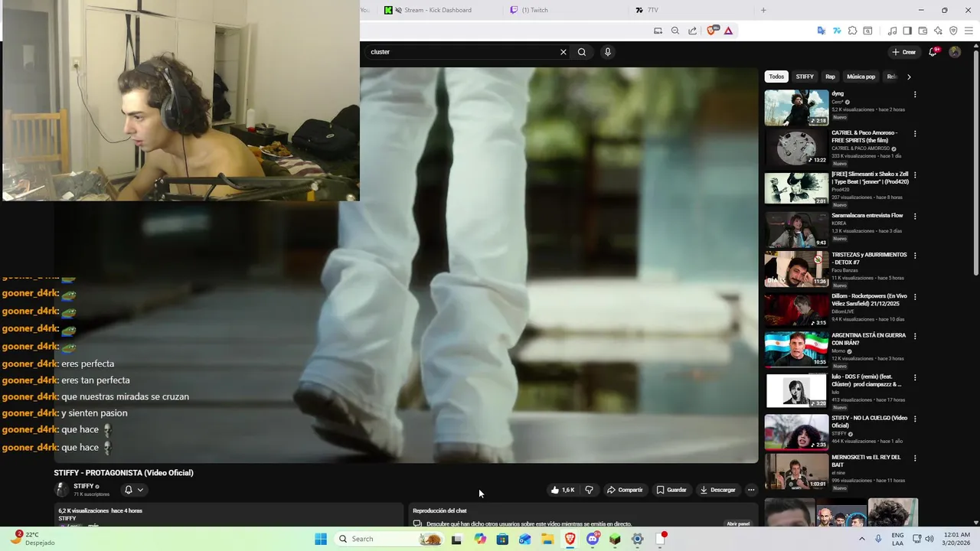Open options for Slimesanti x Shako type beat
980x551 pixels.
pos(915,175)
